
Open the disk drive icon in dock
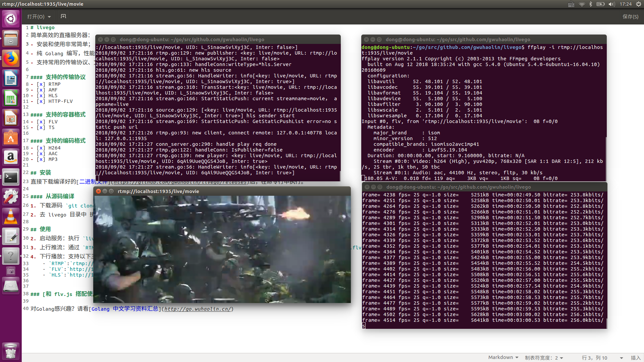[x=11, y=286]
